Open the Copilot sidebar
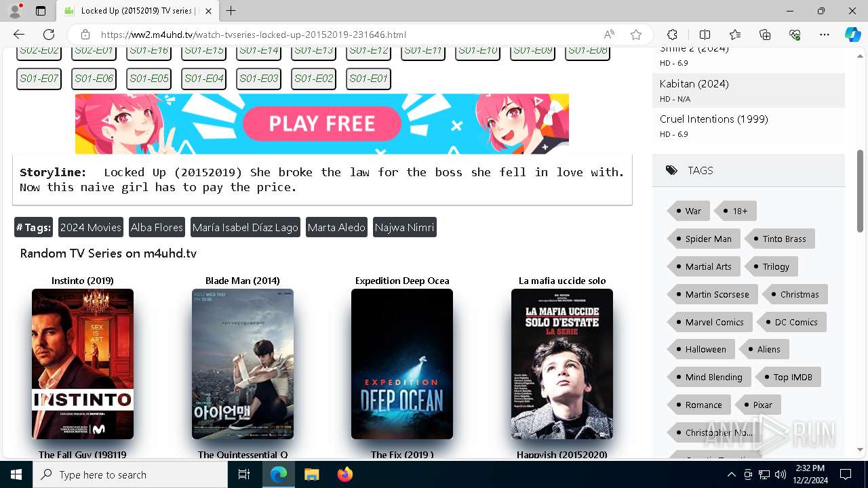Viewport: 868px width, 488px height. (852, 35)
